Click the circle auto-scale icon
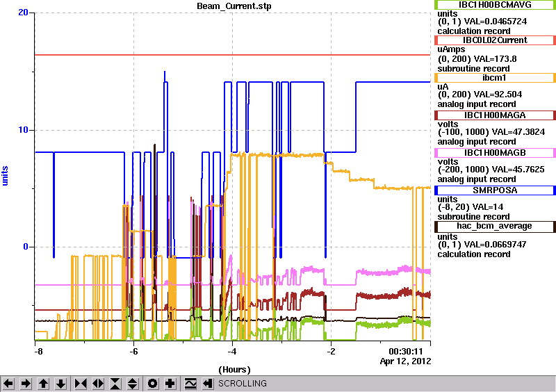This screenshot has height=392, width=556. (153, 384)
